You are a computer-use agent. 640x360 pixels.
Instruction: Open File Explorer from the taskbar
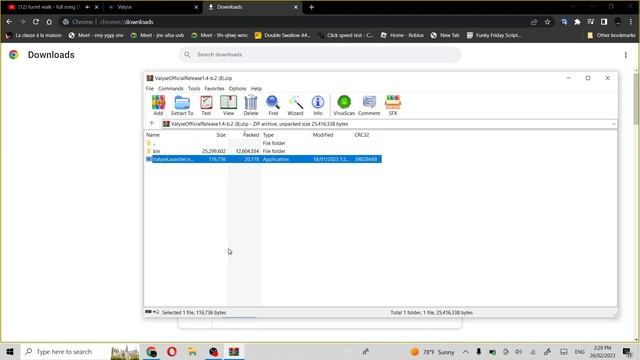pos(192,351)
